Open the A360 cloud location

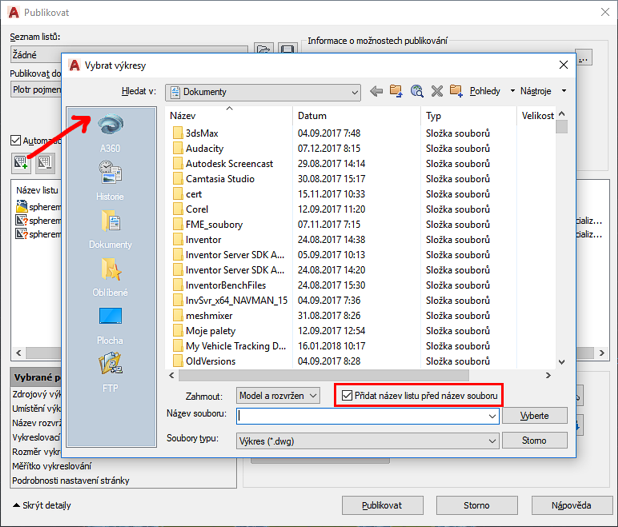pyautogui.click(x=110, y=128)
